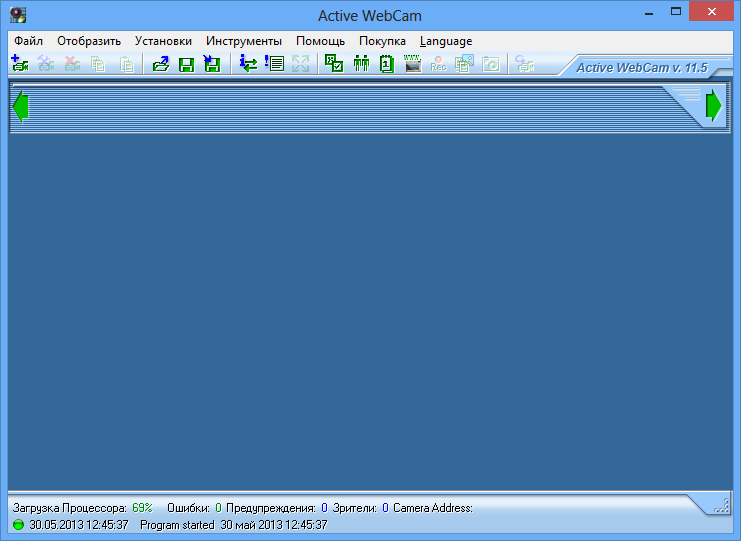Open the Language menu
The image size is (741, 541).
(x=446, y=42)
